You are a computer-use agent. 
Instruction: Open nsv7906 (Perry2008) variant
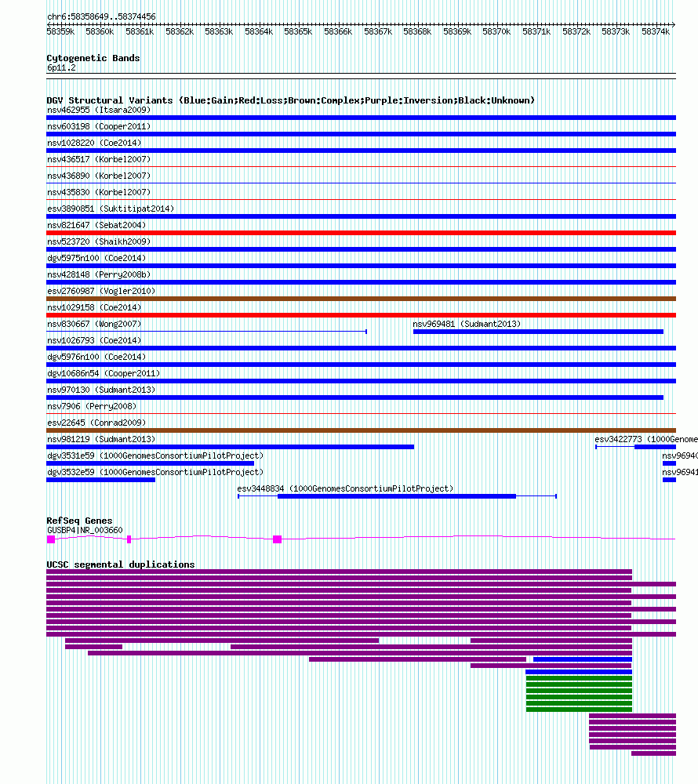click(92, 407)
